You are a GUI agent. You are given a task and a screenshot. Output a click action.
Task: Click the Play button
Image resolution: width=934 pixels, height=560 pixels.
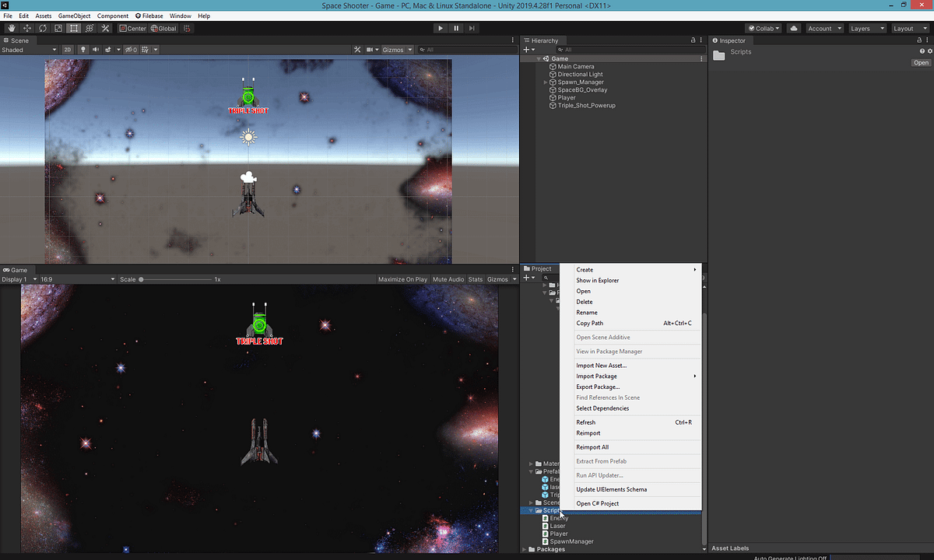coord(440,28)
